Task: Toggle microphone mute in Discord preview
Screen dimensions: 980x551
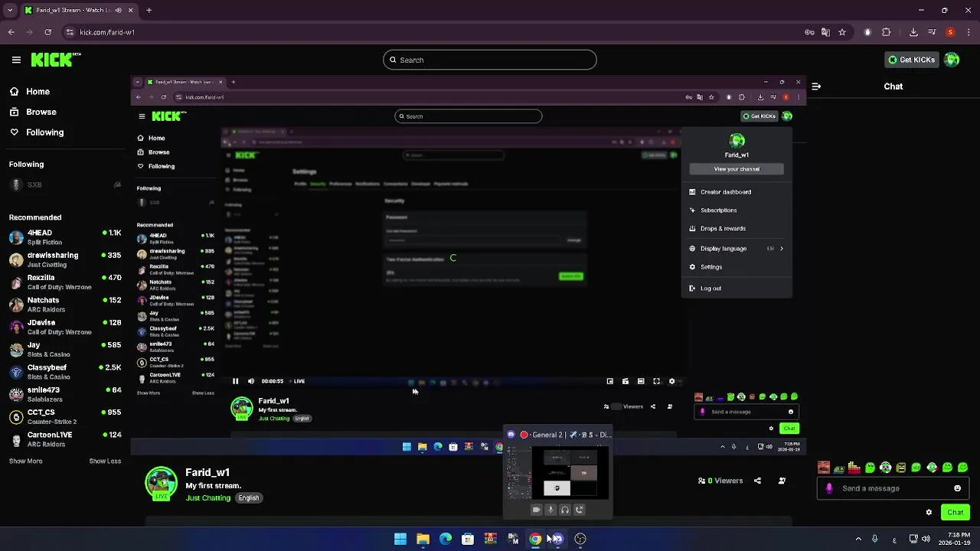Action: (x=550, y=510)
